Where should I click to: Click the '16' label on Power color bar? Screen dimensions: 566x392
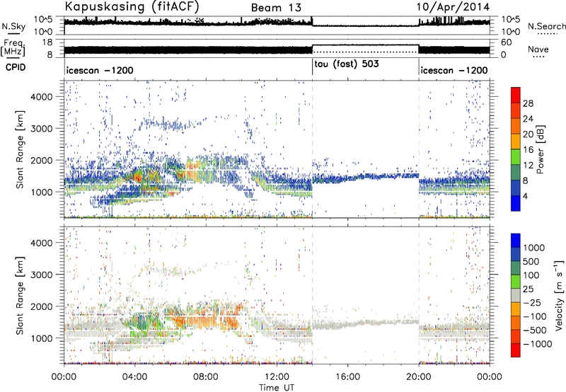pyautogui.click(x=528, y=150)
